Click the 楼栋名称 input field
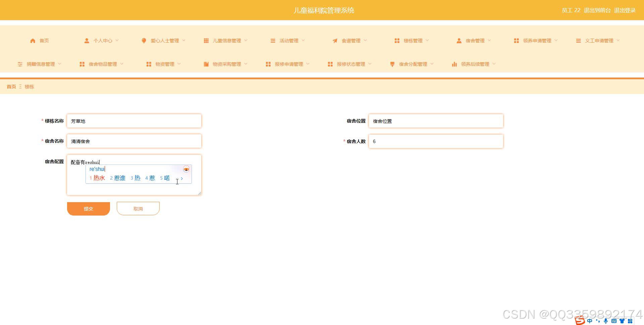Screen dimensions: 644x325 (x=134, y=121)
